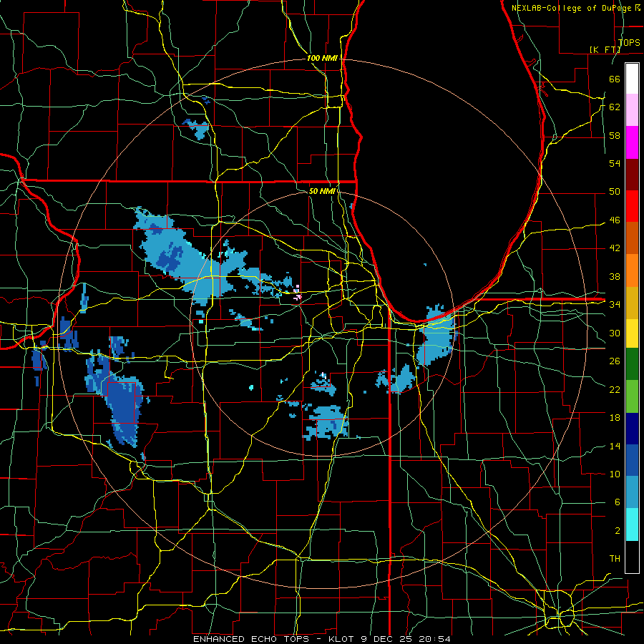Click the legend value '18'

pyautogui.click(x=615, y=418)
